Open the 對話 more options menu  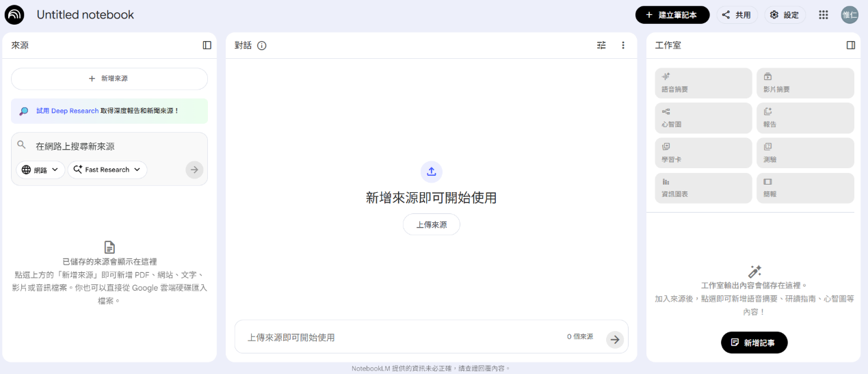tap(623, 45)
